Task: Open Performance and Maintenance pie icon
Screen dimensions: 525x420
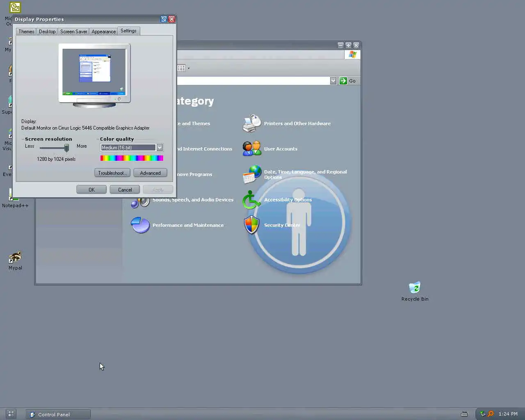Action: (140, 225)
